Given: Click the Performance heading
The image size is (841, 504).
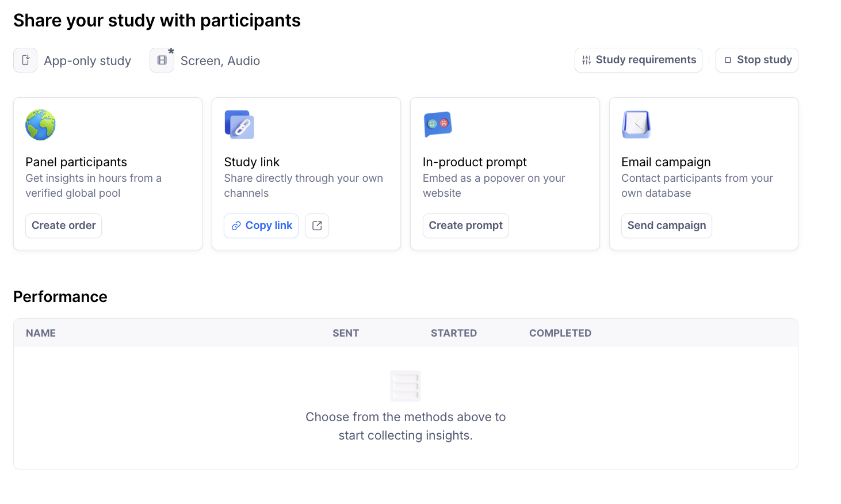Looking at the screenshot, I should click(x=60, y=297).
